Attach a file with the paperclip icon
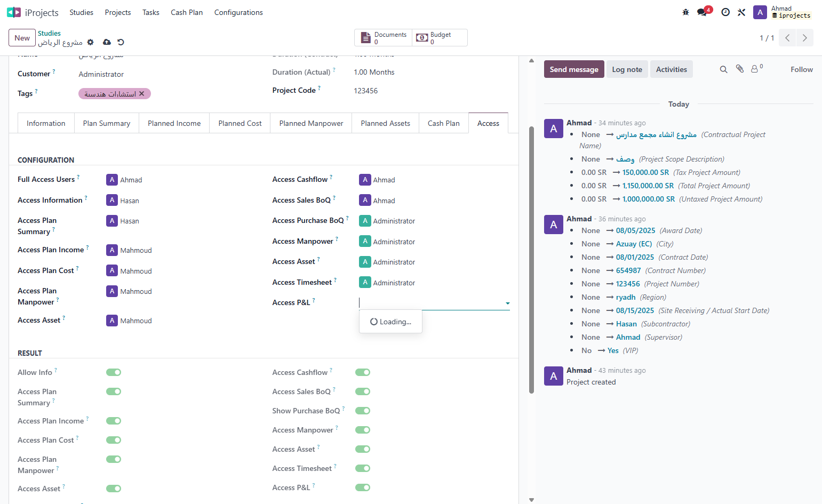 739,69
